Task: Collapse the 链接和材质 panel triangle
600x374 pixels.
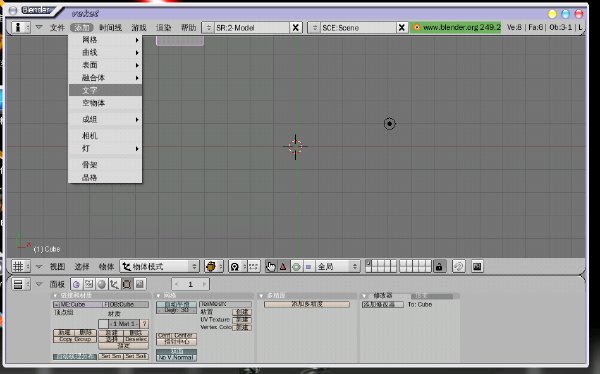Action: tap(55, 296)
